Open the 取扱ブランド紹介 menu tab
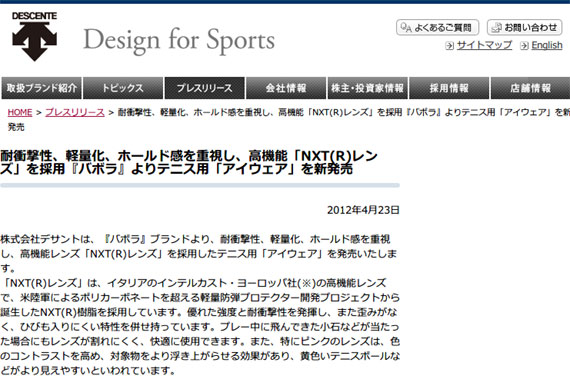This screenshot has width=570, height=379. coord(41,88)
